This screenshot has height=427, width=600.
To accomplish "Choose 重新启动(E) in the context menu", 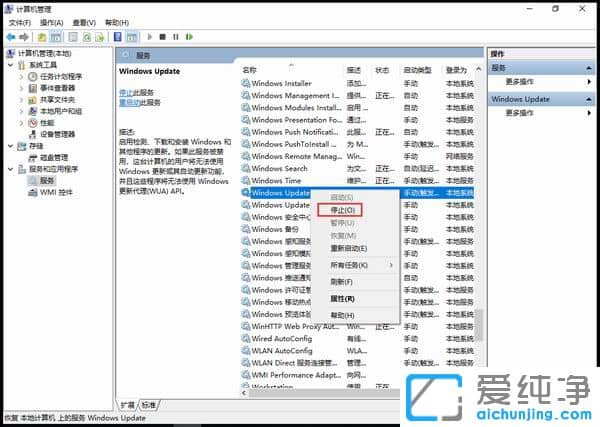I will (x=349, y=248).
